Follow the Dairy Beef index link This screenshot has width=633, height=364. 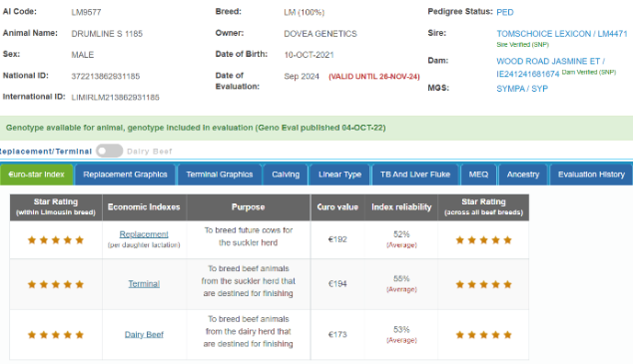pos(144,334)
